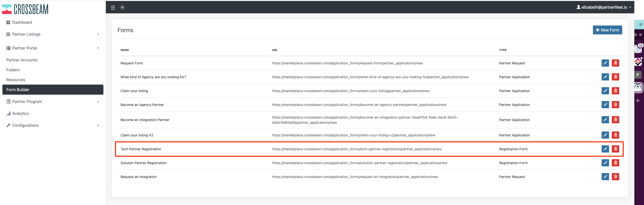Open the elizabeth@partnerfleet.io user dropdown

pos(604,7)
